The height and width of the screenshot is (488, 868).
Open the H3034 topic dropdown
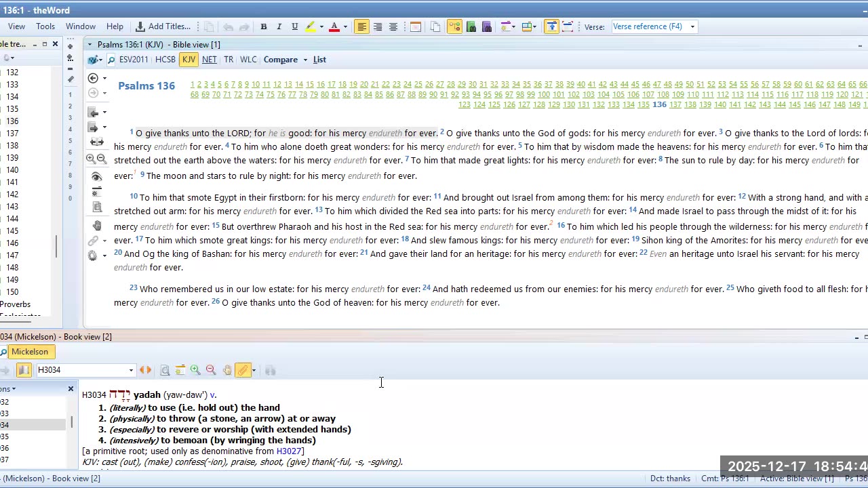(x=131, y=371)
